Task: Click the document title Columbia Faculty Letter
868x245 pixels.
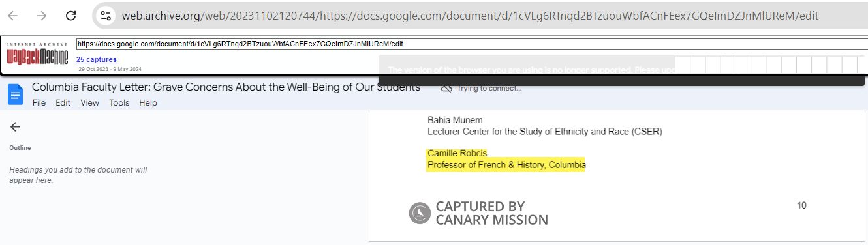Action: (x=226, y=87)
